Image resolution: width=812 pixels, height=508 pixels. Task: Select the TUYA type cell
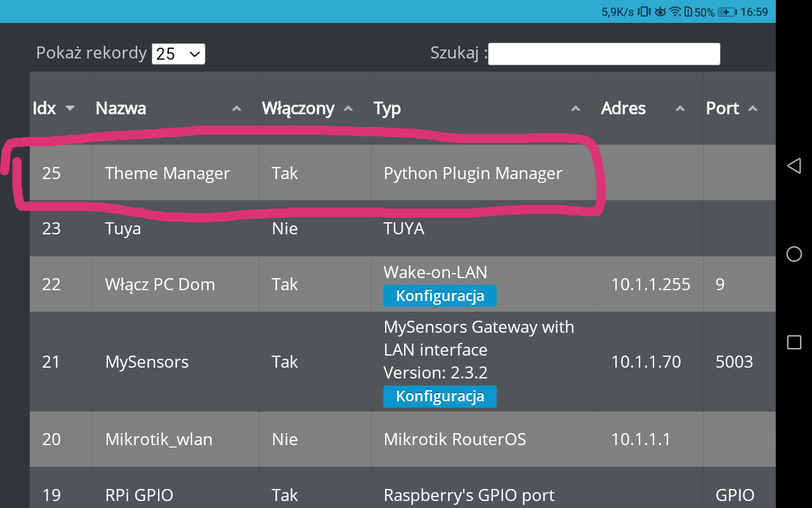[404, 229]
